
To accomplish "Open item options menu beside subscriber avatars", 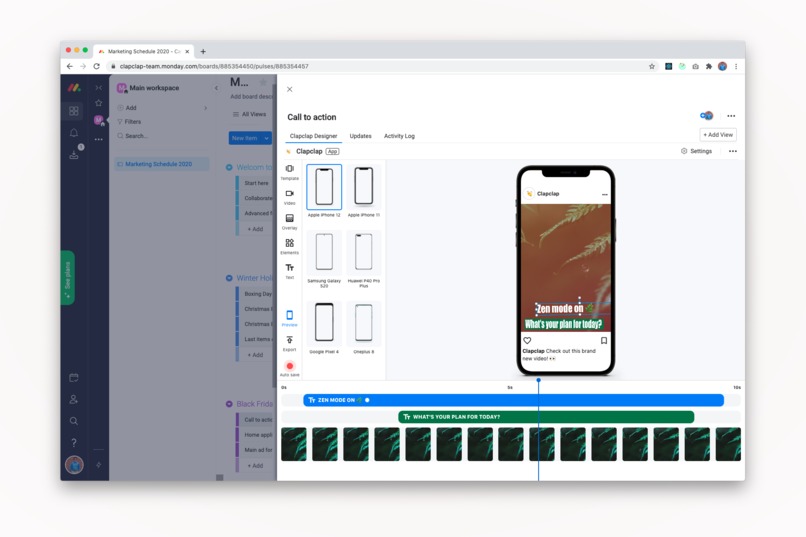I will (x=731, y=116).
